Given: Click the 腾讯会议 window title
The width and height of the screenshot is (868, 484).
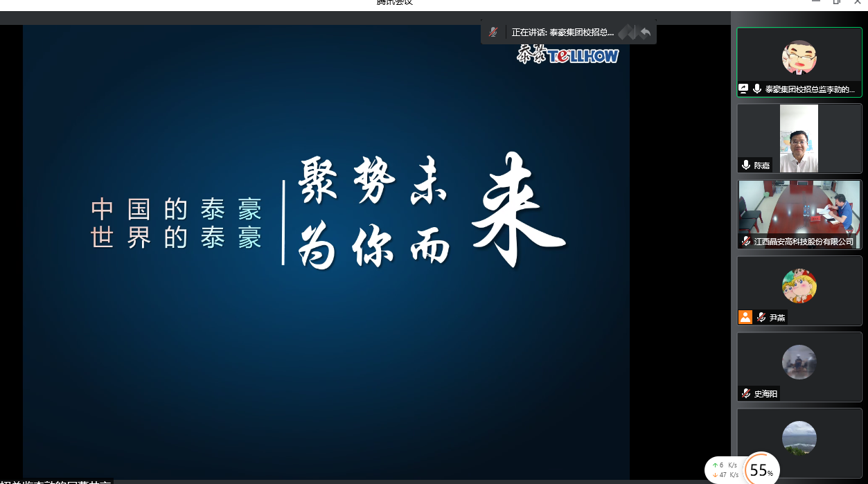Looking at the screenshot, I should coord(395,3).
